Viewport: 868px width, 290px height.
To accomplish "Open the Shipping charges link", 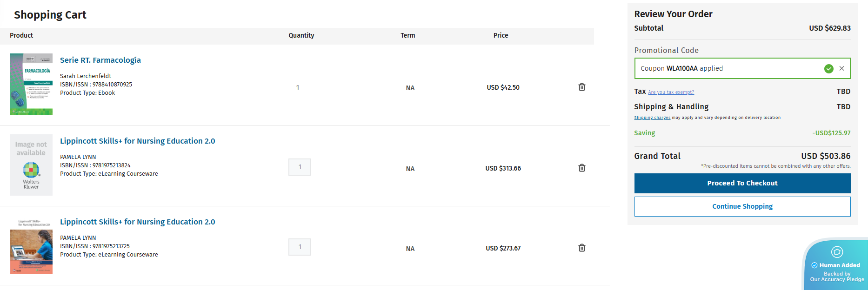I will 652,118.
